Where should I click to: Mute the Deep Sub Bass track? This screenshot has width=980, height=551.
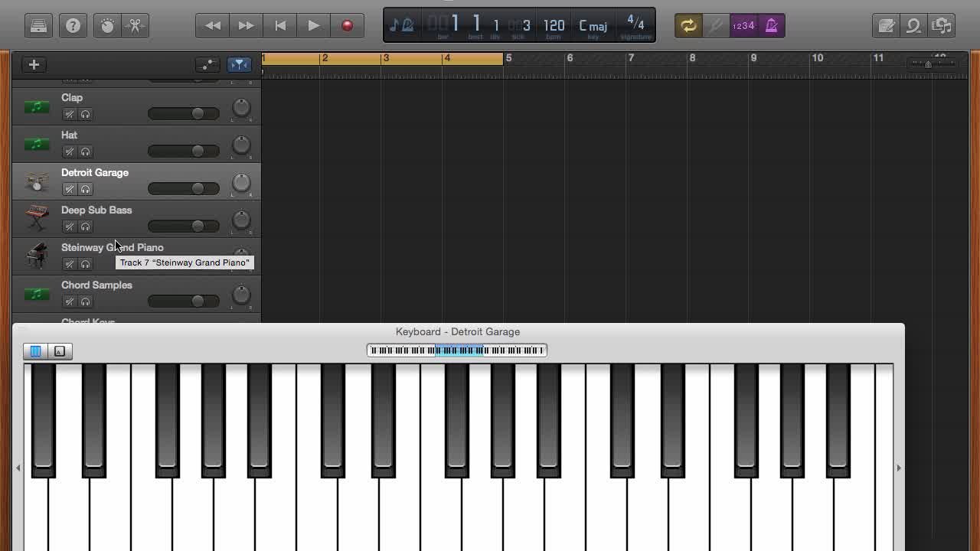pyautogui.click(x=69, y=227)
